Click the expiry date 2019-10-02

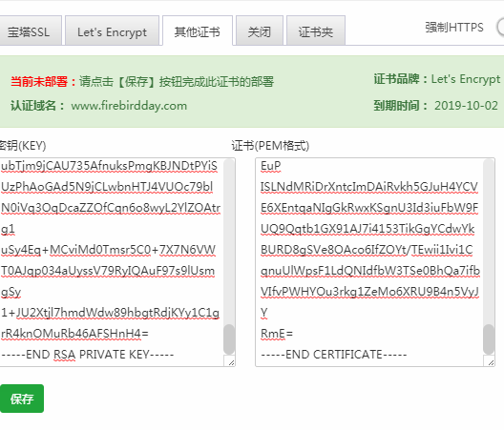coord(466,105)
